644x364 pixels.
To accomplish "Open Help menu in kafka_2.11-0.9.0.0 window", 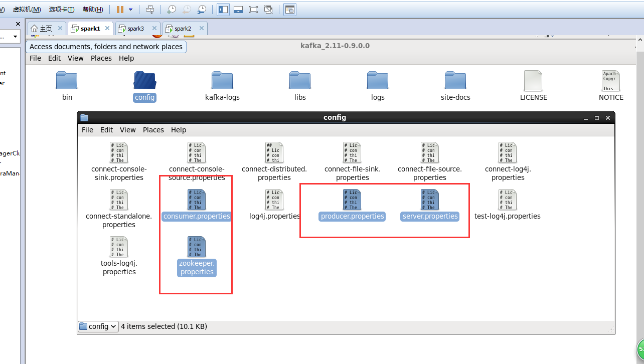I will (126, 58).
